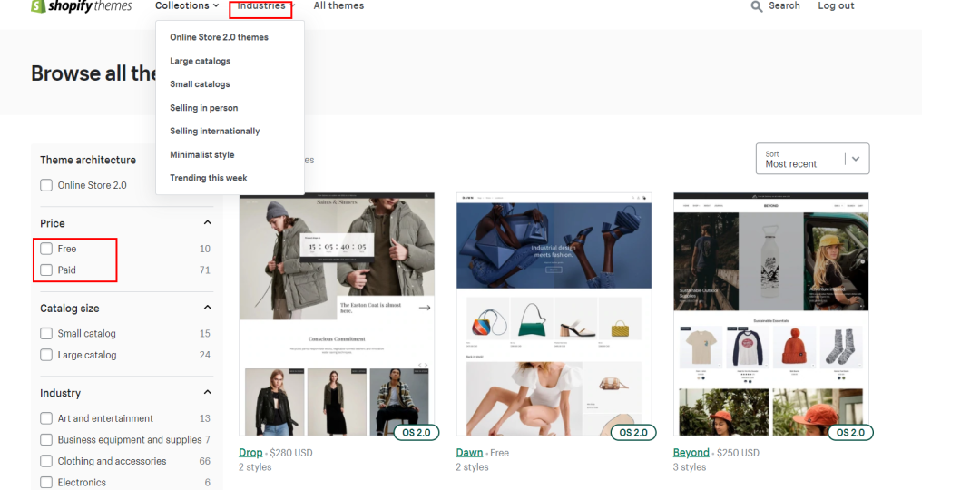Choose Minimalist style from Collections menu
Viewport: 980px width, 490px height.
[x=201, y=155]
